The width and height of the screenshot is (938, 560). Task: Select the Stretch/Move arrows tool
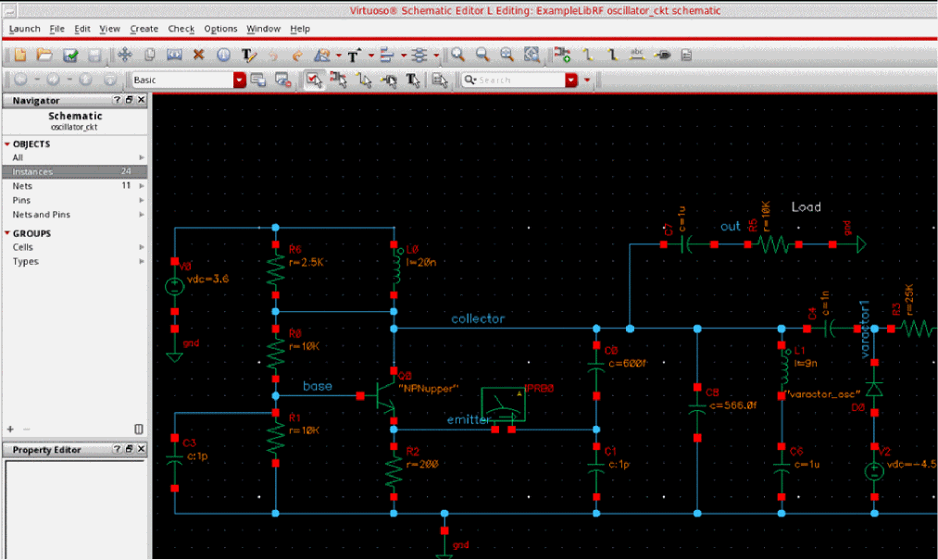coord(126,56)
